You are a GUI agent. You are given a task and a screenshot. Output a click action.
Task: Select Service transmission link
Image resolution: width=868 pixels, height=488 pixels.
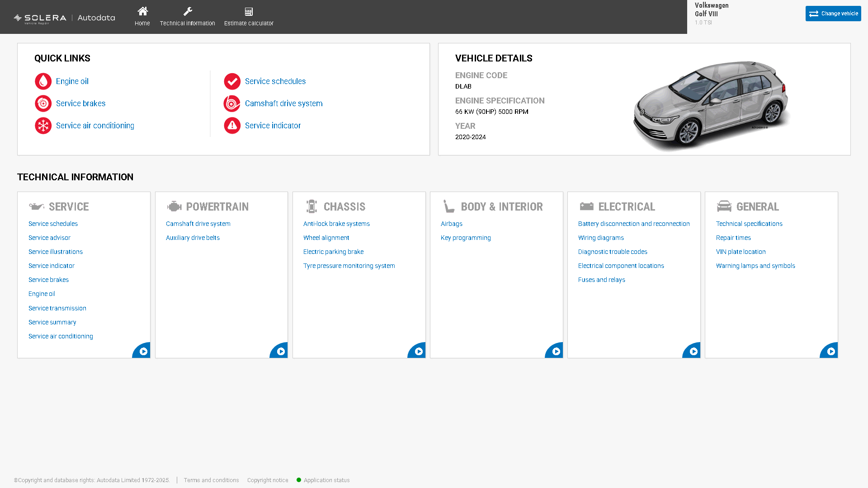(57, 308)
